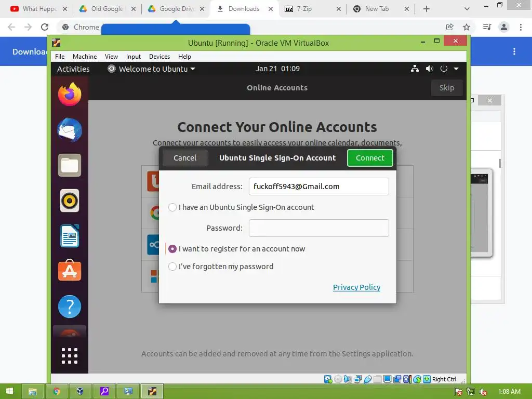Open the Privacy Policy link
Image resolution: width=532 pixels, height=399 pixels.
point(356,287)
